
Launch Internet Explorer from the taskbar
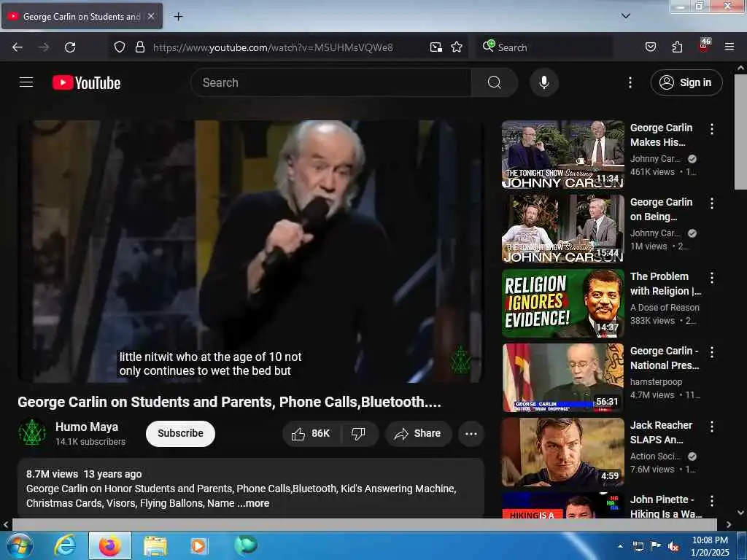[x=65, y=545]
